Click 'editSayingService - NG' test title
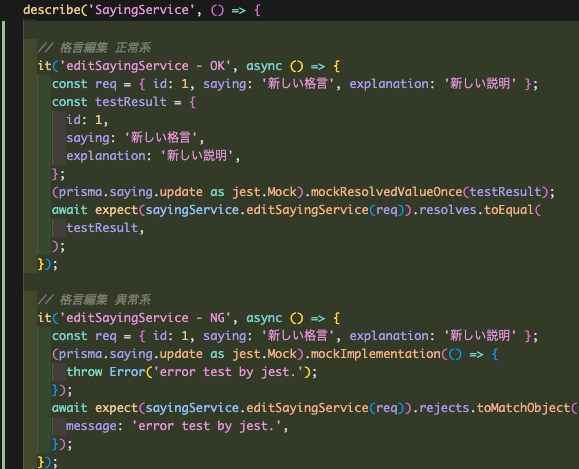This screenshot has height=469, width=579. pos(145,318)
